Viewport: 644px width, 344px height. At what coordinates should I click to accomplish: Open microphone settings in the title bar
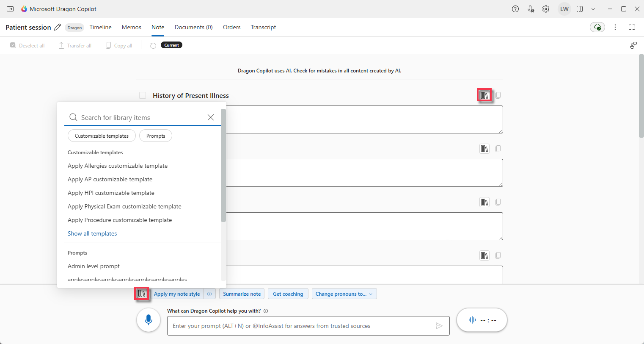(531, 9)
